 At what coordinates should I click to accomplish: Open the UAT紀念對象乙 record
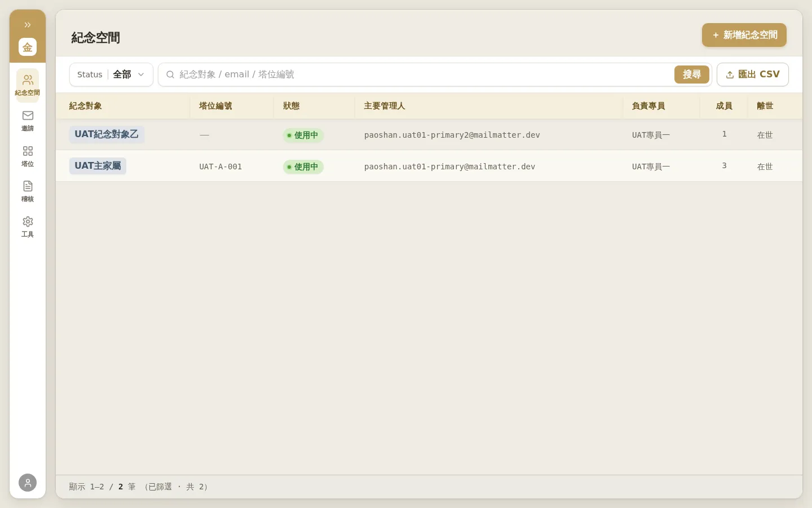click(107, 134)
